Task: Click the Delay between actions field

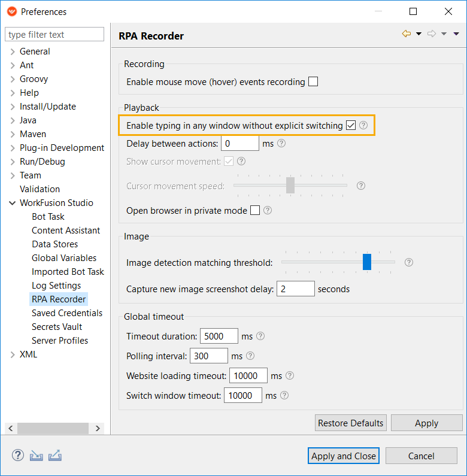Action: (x=240, y=143)
